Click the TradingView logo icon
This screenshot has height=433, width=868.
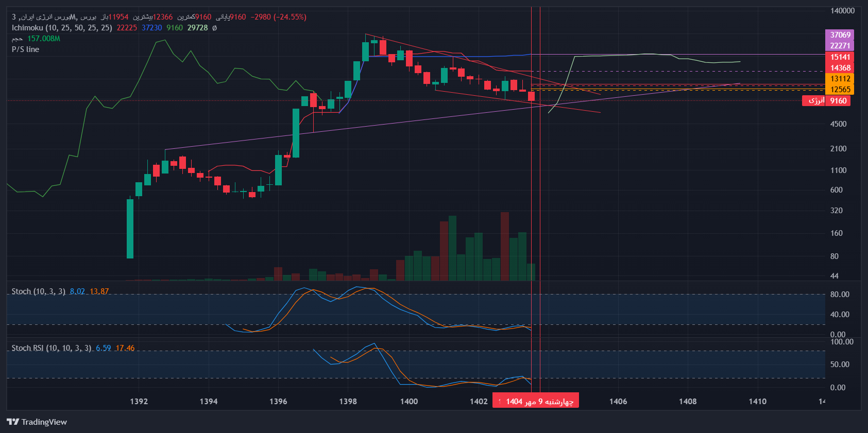tap(13, 422)
